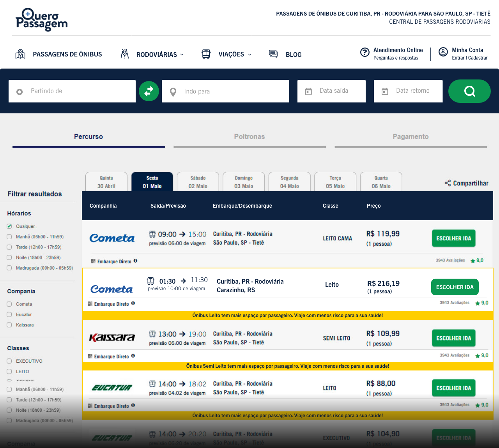Check the Kaissara company filter
The height and width of the screenshot is (448, 499).
(x=9, y=325)
